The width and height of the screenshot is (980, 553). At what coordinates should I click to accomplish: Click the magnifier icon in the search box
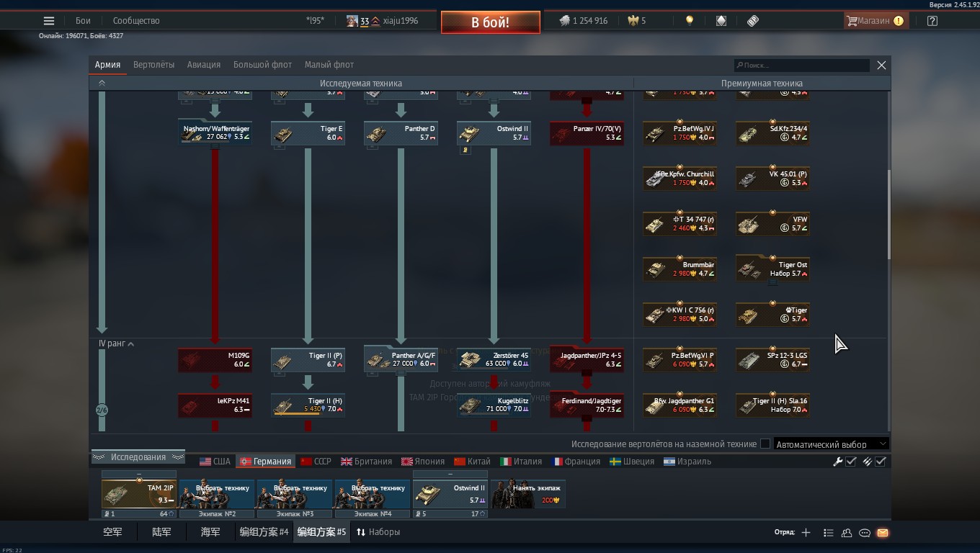(x=739, y=66)
